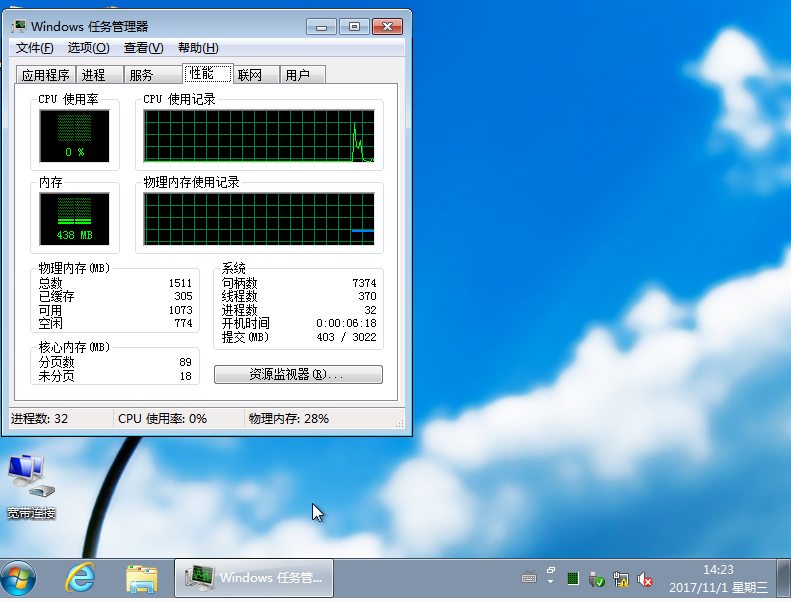This screenshot has height=602, width=791.
Task: Click the 空闲 value 774
Action: coord(184,323)
